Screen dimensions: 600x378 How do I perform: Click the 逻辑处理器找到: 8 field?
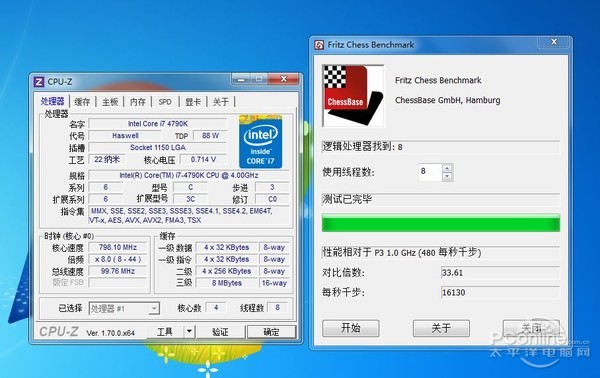[x=441, y=147]
